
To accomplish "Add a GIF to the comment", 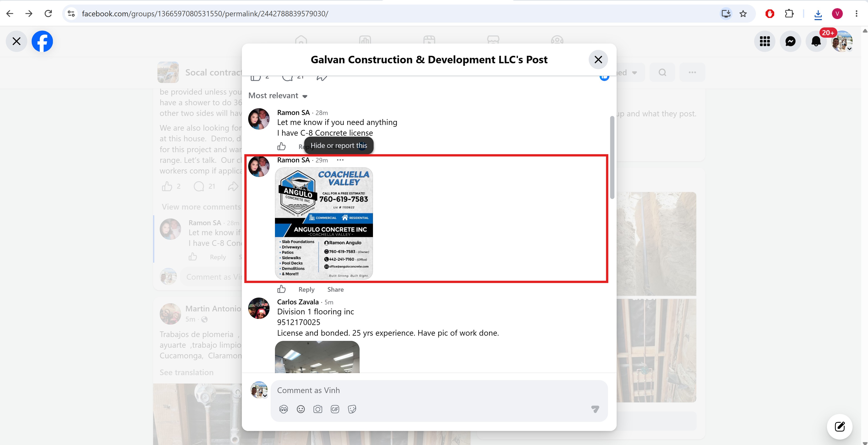I will (x=335, y=409).
